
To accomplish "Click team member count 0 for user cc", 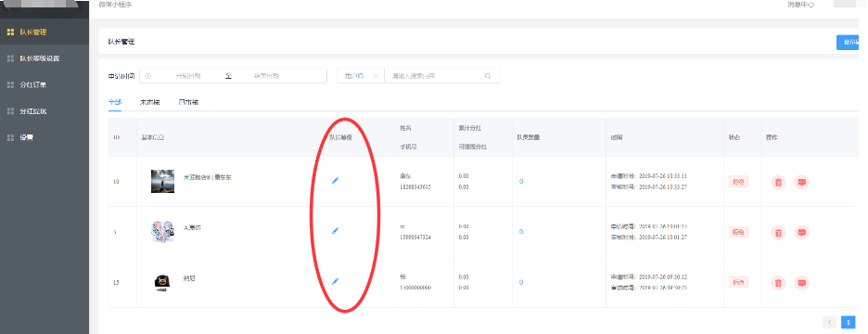I will pos(521,232).
